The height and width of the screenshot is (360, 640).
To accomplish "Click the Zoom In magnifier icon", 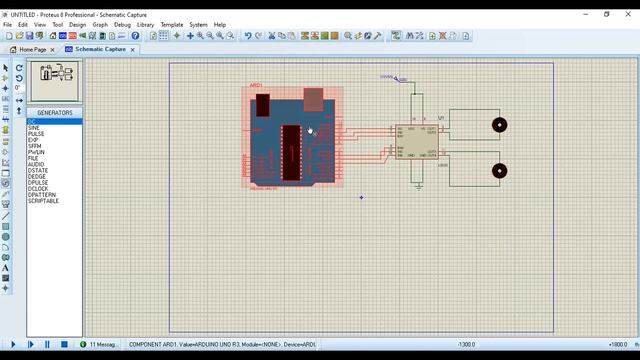I will tap(200, 36).
